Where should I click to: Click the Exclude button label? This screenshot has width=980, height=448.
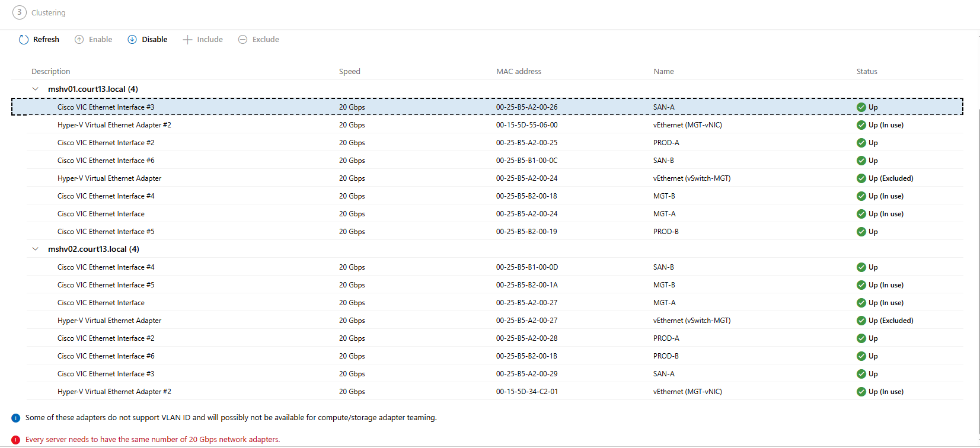(x=266, y=40)
